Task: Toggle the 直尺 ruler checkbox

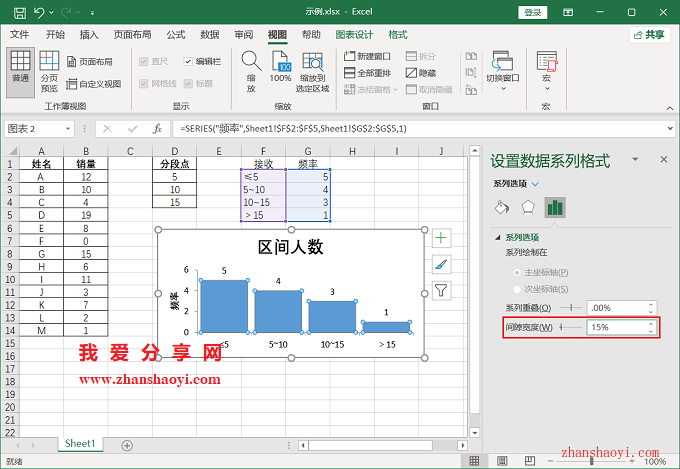Action: pyautogui.click(x=144, y=62)
